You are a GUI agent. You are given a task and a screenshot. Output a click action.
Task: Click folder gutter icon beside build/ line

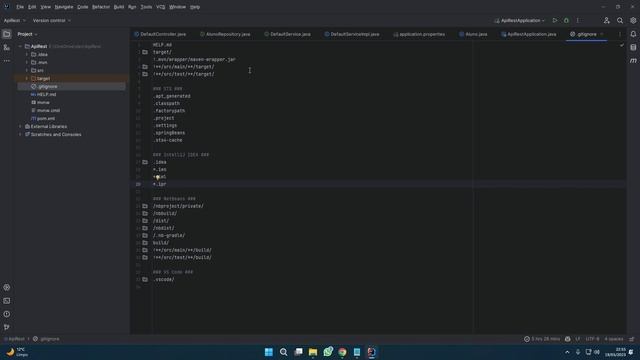click(145, 243)
